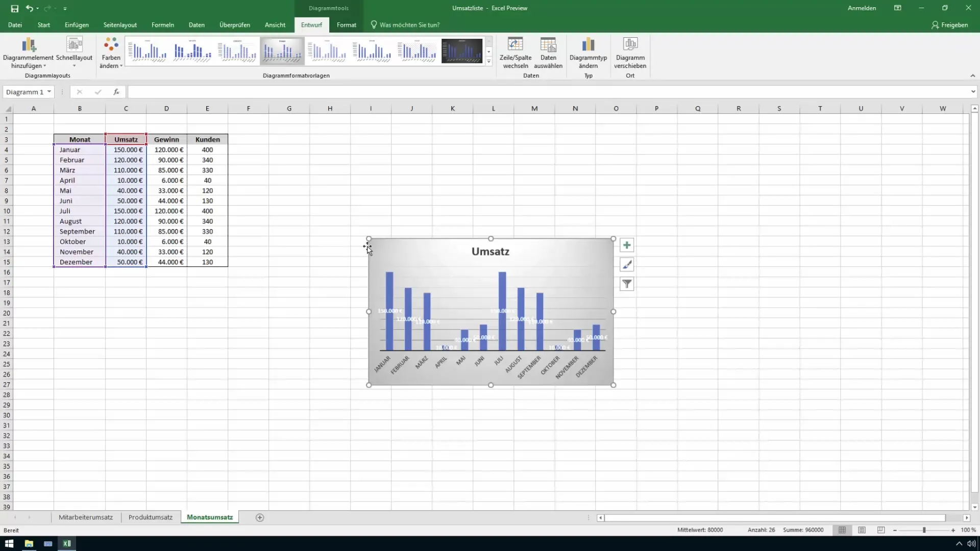Click zoom out minus in status bar
The width and height of the screenshot is (980, 551).
pyautogui.click(x=895, y=530)
